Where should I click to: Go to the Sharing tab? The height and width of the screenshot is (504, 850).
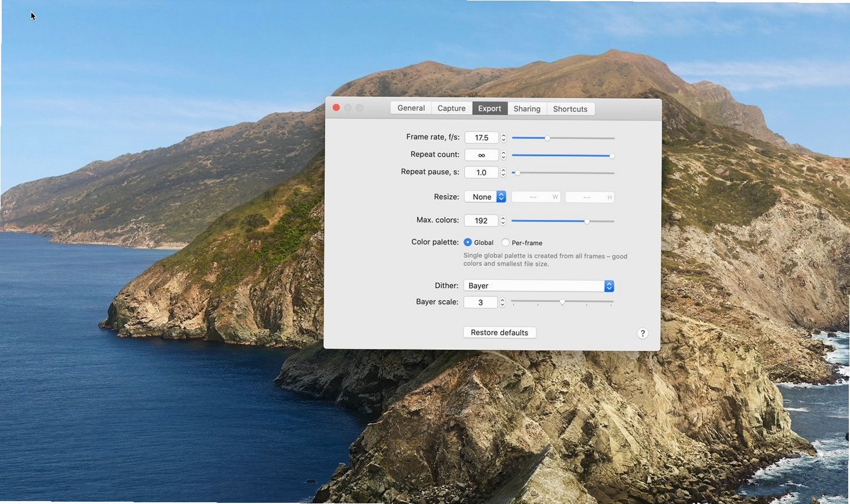[x=527, y=109]
